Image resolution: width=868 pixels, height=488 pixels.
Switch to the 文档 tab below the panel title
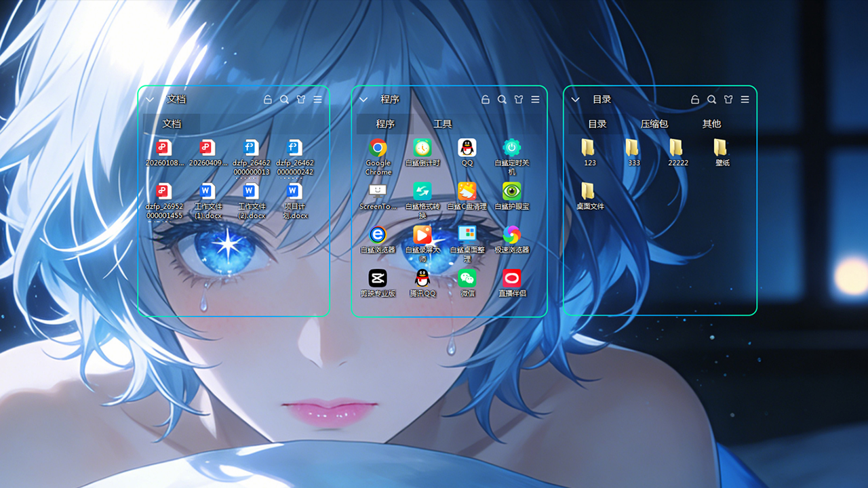(172, 124)
